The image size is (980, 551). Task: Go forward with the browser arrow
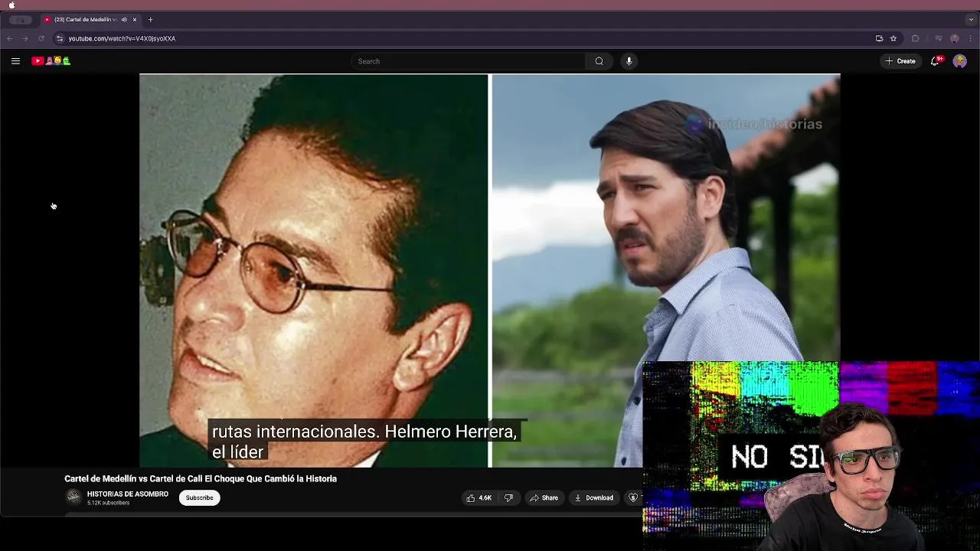tap(25, 38)
